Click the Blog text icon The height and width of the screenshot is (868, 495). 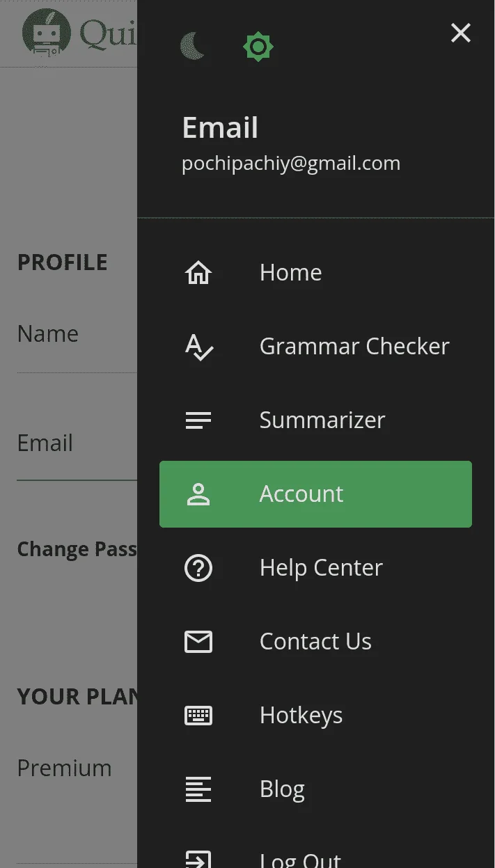pos(198,789)
